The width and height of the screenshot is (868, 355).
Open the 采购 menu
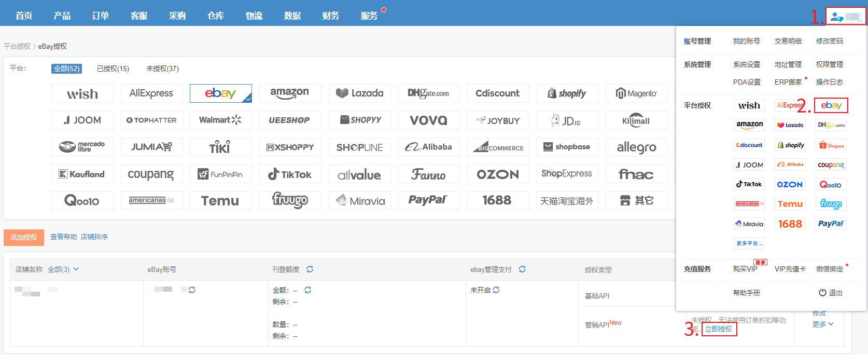tap(177, 16)
